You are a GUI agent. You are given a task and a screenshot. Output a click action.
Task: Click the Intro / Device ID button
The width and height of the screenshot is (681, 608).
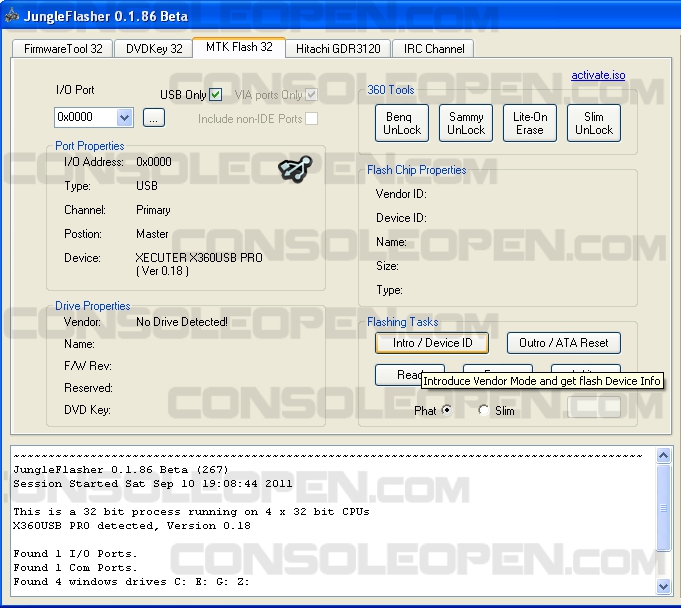click(432, 343)
